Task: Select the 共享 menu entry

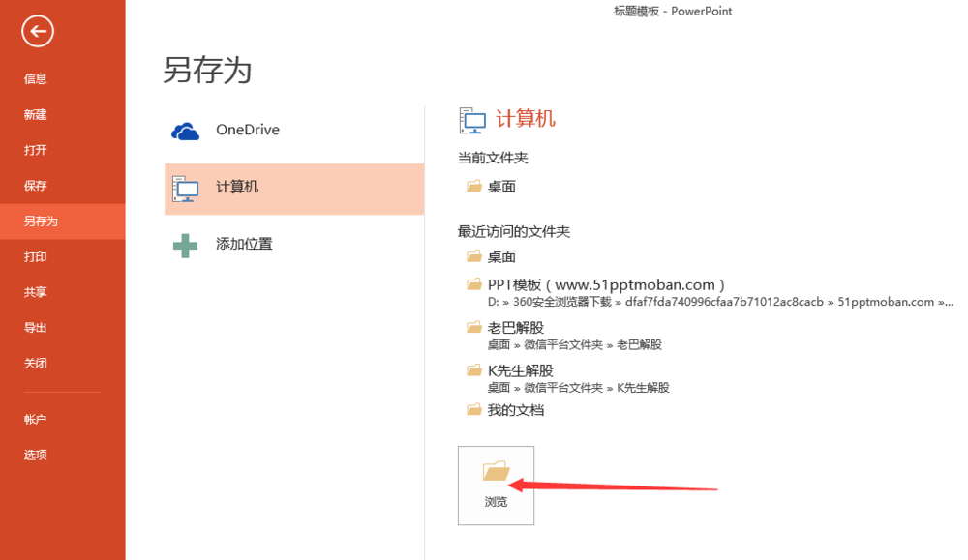Action: tap(36, 292)
